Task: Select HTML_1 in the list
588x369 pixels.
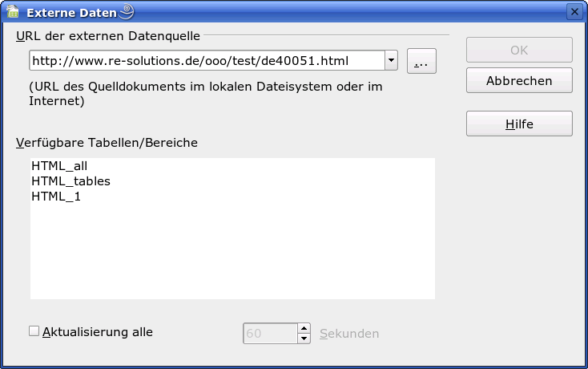Action: click(232, 197)
